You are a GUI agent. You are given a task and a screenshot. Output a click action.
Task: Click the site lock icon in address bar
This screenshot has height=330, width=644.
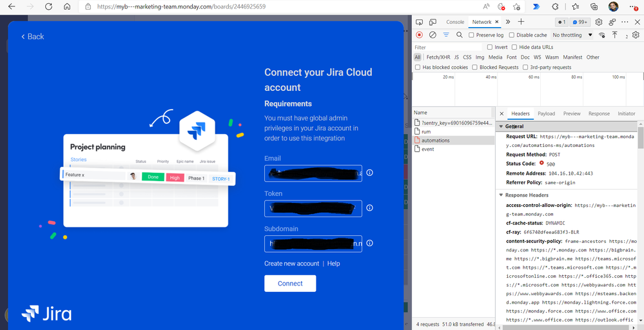point(88,6)
